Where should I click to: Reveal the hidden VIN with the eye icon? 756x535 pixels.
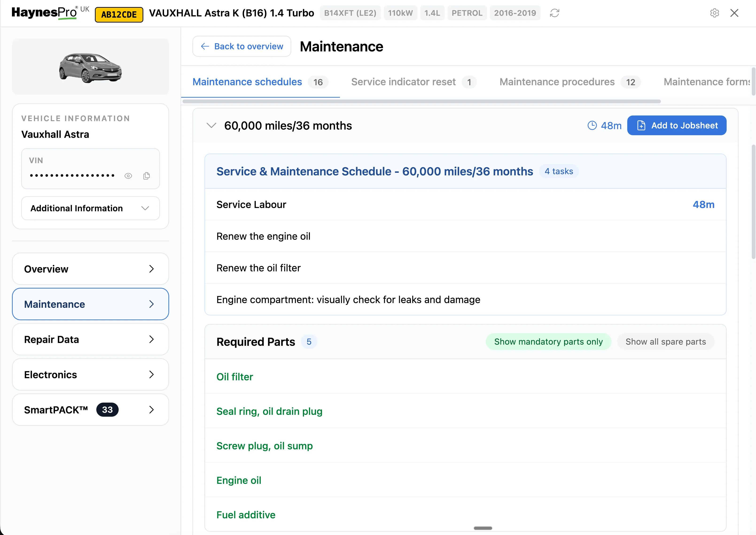[x=128, y=176]
